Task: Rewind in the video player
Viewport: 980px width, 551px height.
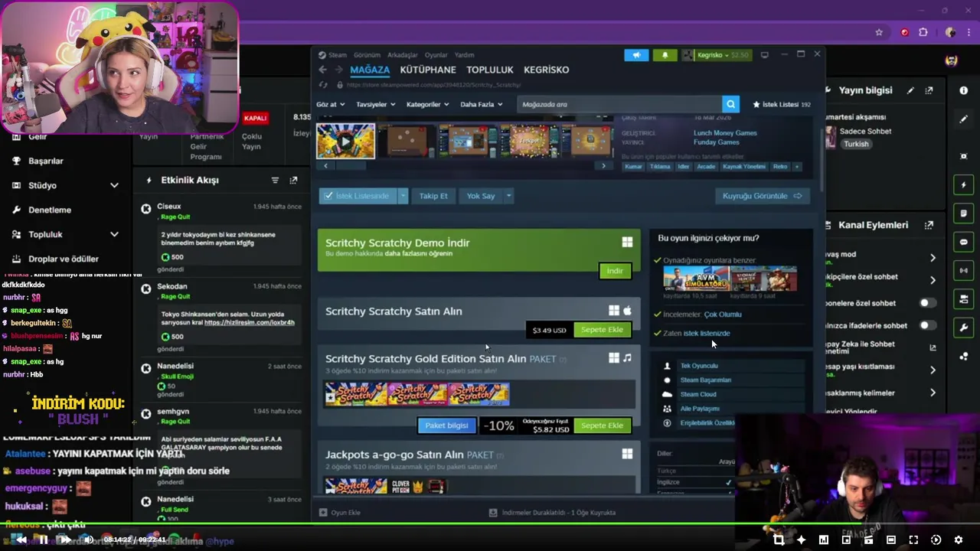Action: click(21, 540)
